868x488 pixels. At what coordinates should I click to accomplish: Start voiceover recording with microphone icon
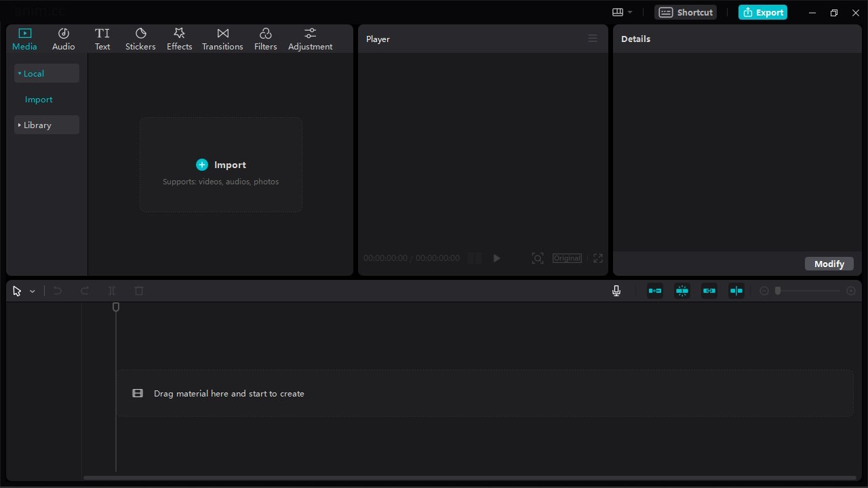(616, 291)
